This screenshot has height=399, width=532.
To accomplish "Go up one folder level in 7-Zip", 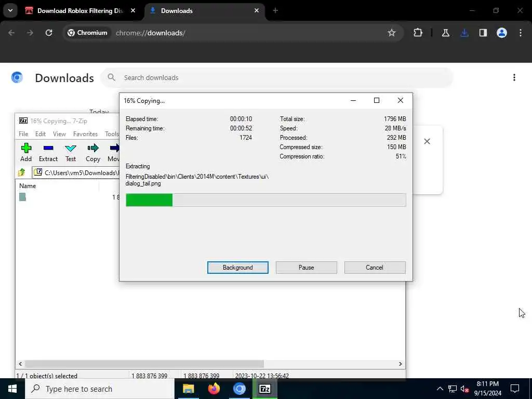I will pos(22,172).
